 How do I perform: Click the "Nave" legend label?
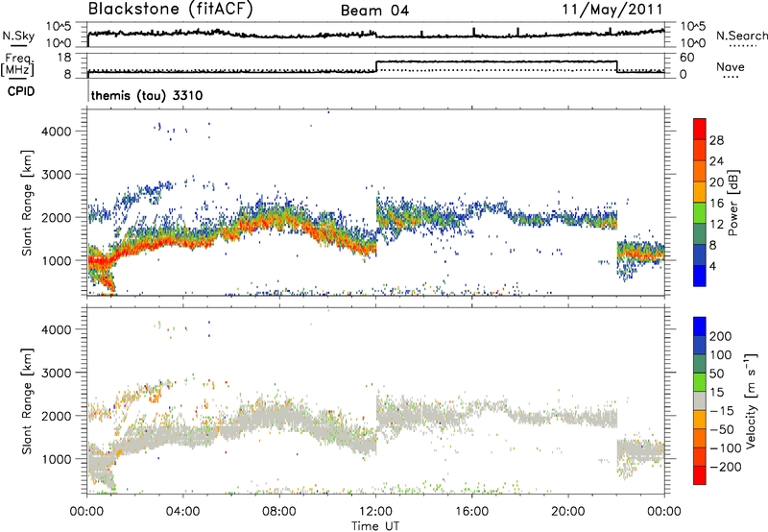coord(731,67)
